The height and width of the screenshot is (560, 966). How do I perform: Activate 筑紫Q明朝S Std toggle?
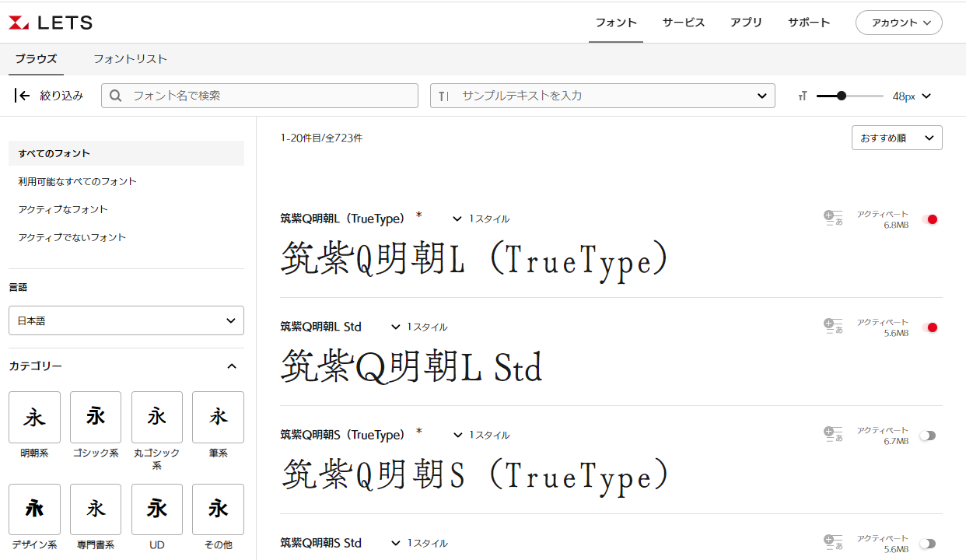tap(927, 544)
